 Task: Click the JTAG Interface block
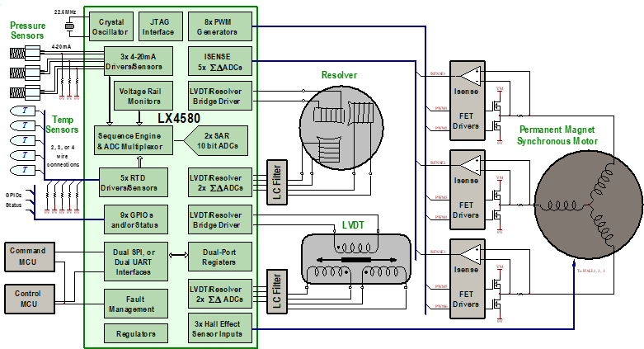[157, 26]
